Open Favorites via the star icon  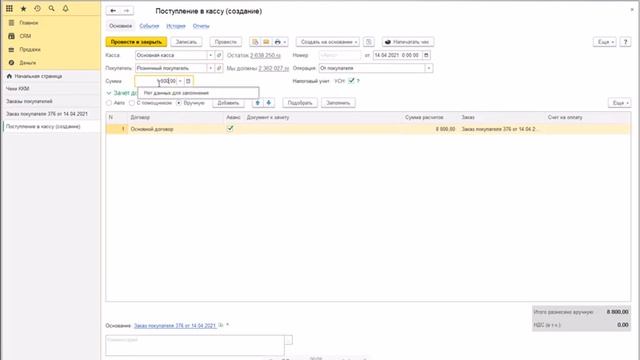tap(23, 8)
